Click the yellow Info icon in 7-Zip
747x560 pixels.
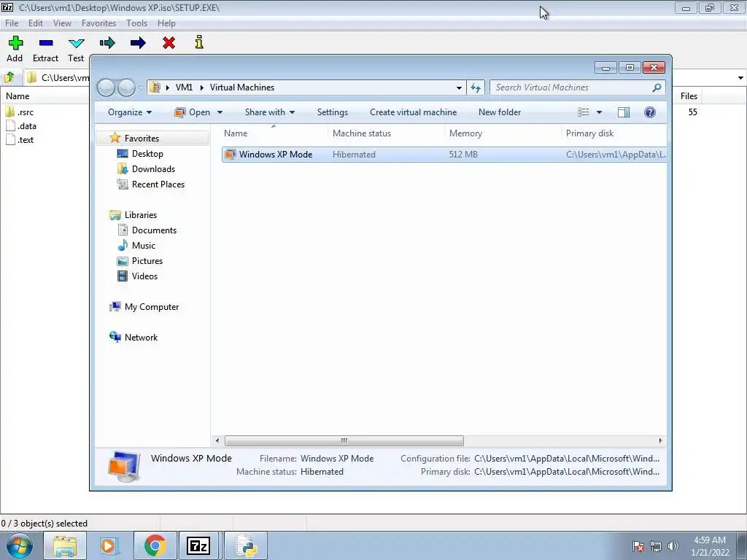click(x=199, y=42)
